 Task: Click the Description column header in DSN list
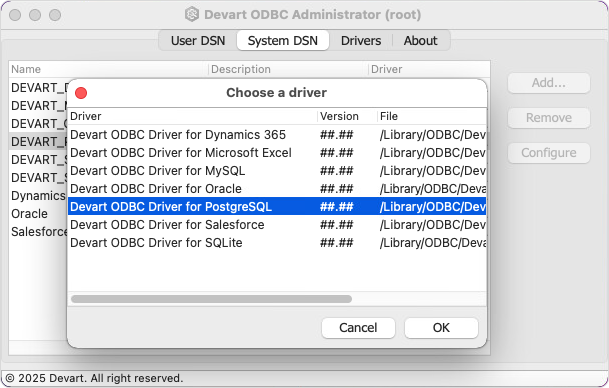coord(288,69)
